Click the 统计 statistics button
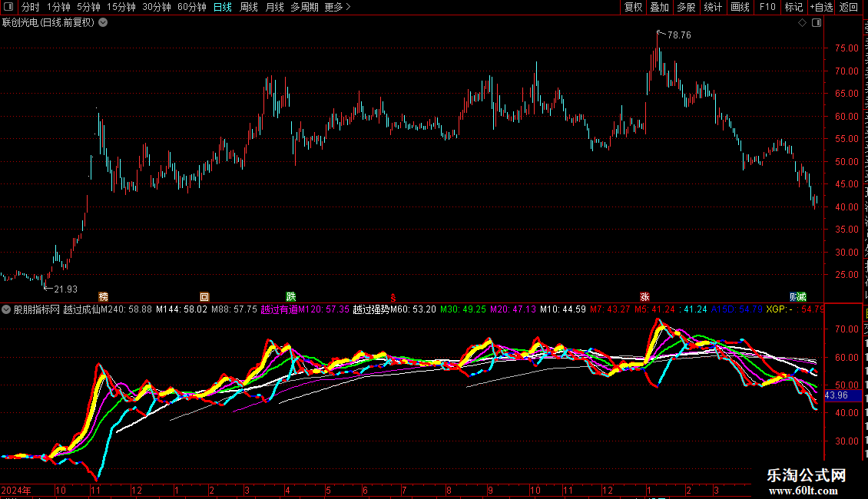Screen dimensions: 868x499 [713, 7]
